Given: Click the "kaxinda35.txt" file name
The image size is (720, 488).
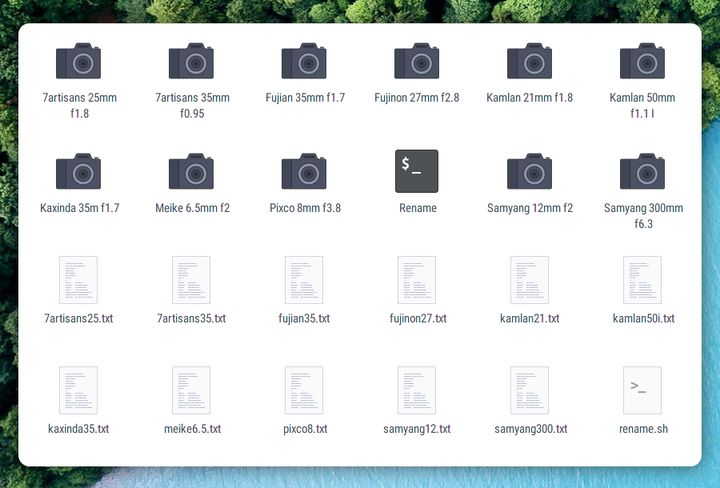Looking at the screenshot, I should [79, 429].
